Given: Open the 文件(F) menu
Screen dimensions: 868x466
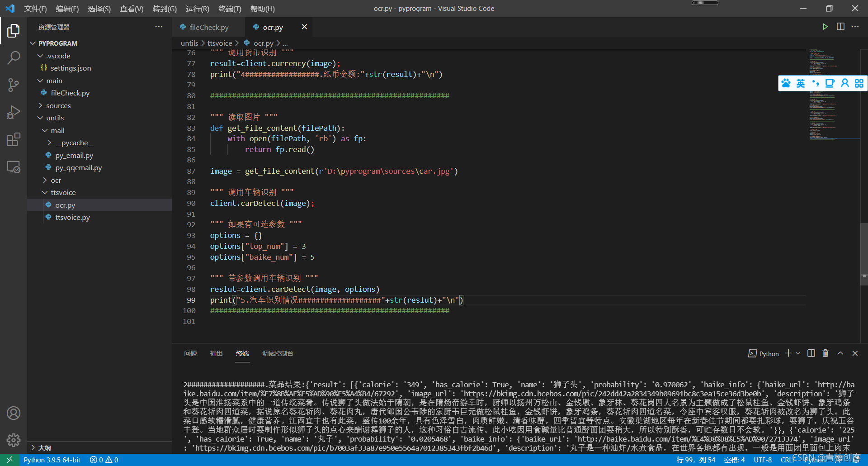Looking at the screenshot, I should (x=35, y=9).
